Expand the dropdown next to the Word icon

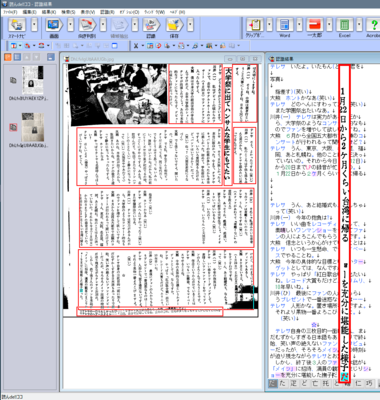[x=299, y=25]
